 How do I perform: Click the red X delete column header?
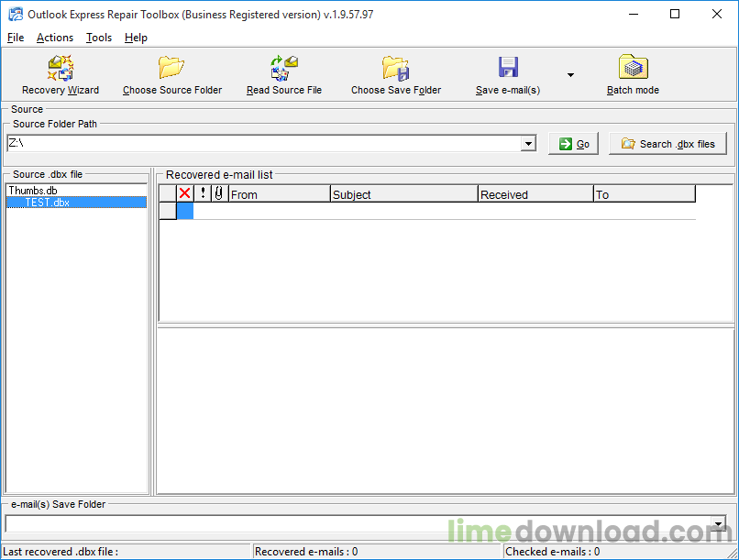point(184,193)
